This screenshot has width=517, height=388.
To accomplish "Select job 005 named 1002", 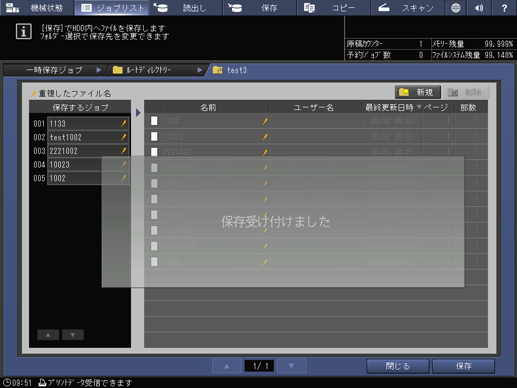I will (88, 178).
